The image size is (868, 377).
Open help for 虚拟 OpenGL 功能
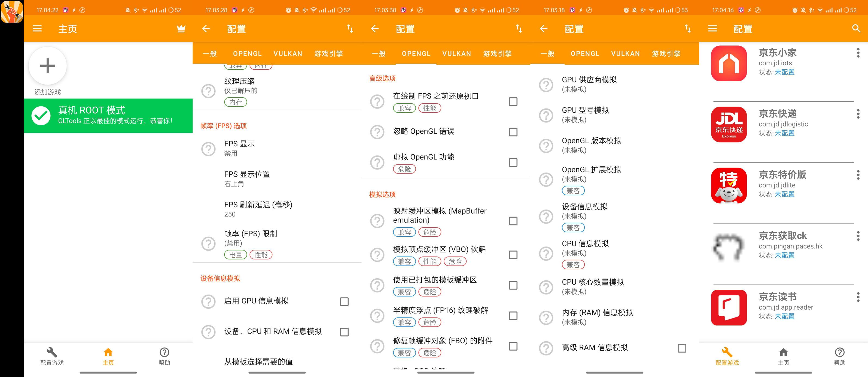click(x=377, y=162)
